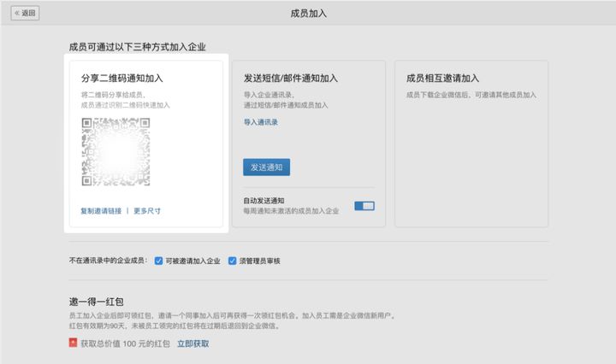Select the 分享二维码通知加入 card title
The image size is (616, 364).
coord(121,79)
